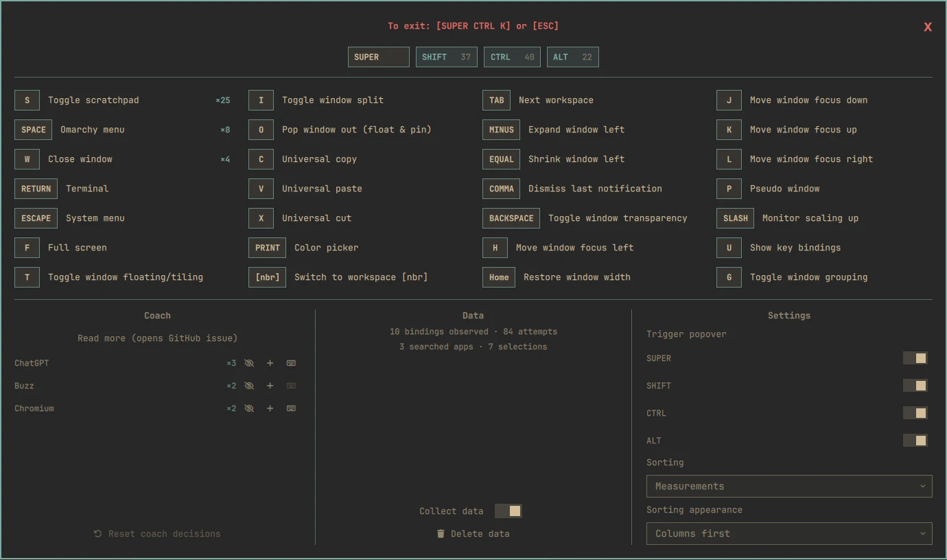Click the BACKSPACE key badge for window transparency

511,218
